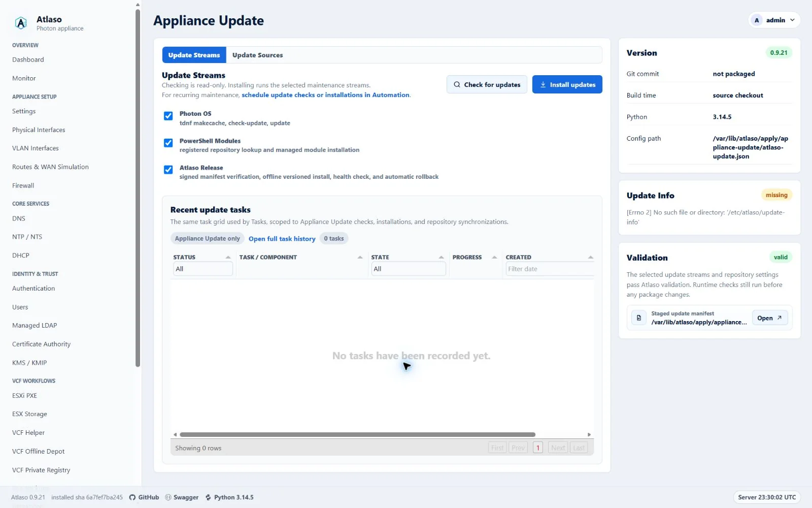Image resolution: width=812 pixels, height=508 pixels.
Task: Click the GitHub icon in footer
Action: [132, 497]
